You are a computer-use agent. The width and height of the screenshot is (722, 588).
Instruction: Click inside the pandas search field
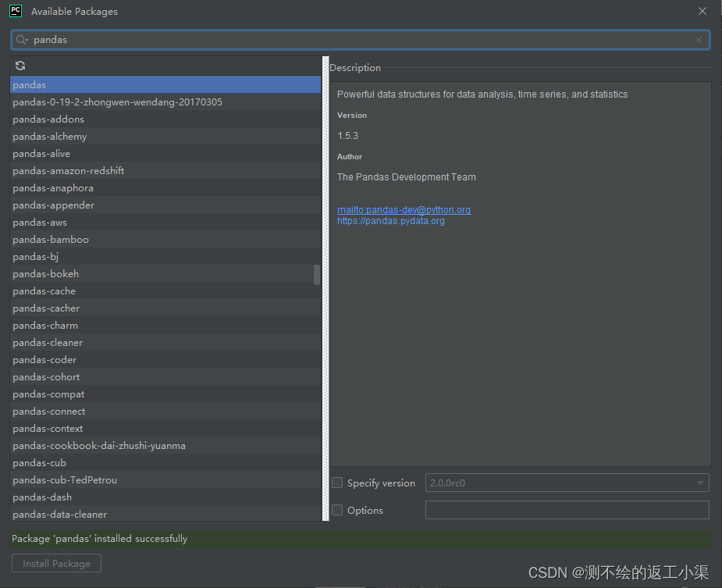[360, 40]
